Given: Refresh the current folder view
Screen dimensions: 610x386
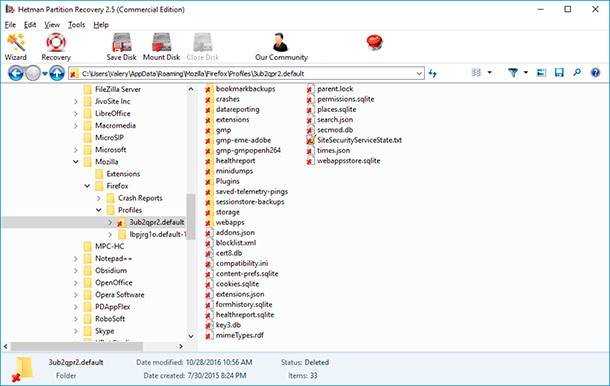Looking at the screenshot, I should point(433,73).
